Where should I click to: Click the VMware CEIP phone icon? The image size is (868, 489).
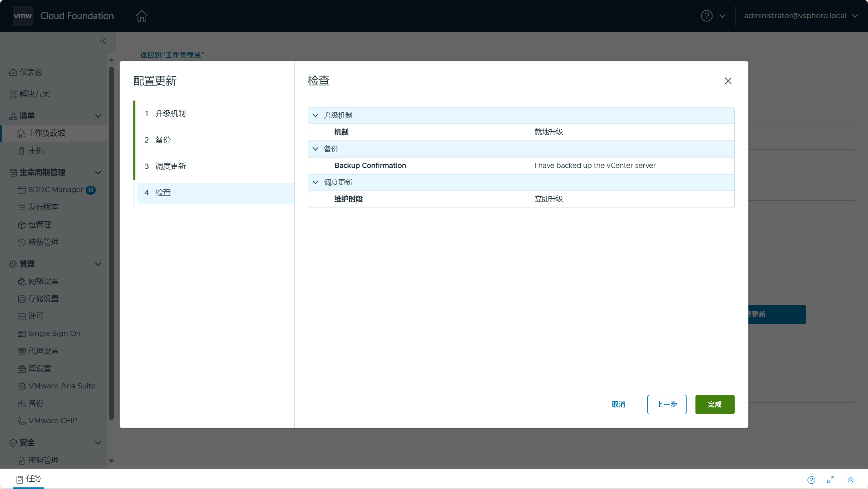point(22,421)
